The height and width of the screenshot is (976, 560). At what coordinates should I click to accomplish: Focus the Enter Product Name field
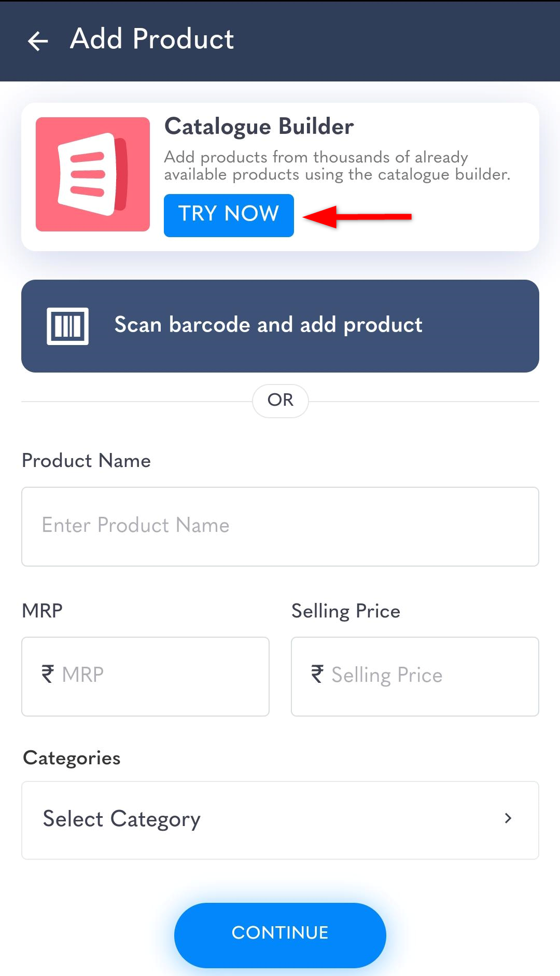pos(280,526)
